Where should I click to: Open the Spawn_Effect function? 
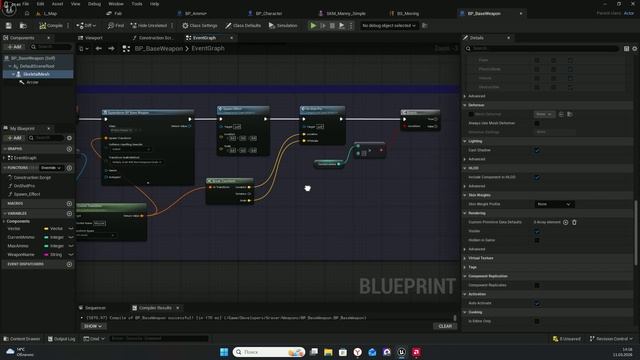click(27, 194)
